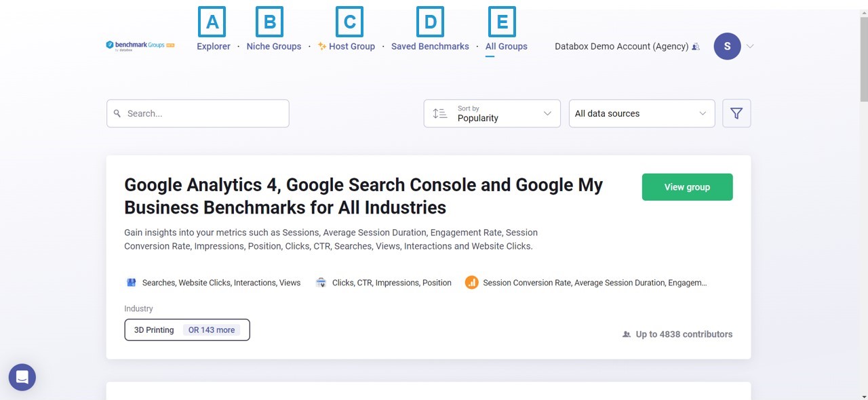
Task: Open the account menu chevron beside avatar
Action: pos(749,46)
